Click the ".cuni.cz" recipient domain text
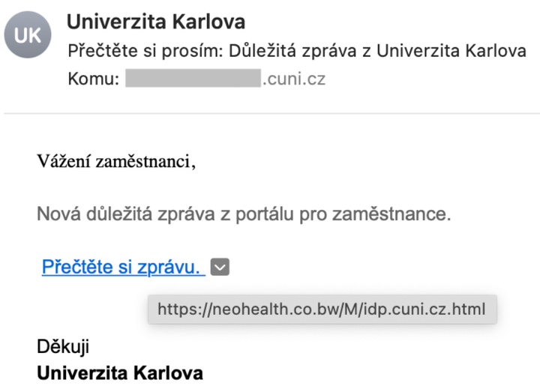This screenshot has width=540, height=392. (x=294, y=79)
